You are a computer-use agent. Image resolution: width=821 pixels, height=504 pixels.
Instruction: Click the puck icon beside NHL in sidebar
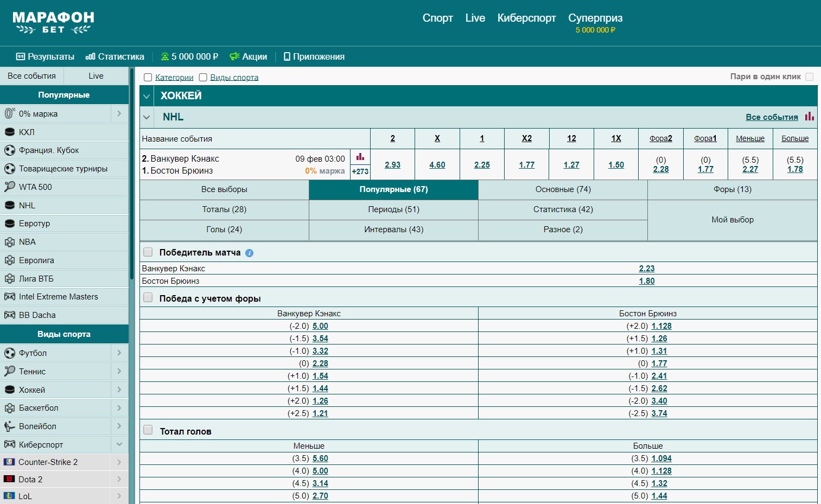(10, 205)
